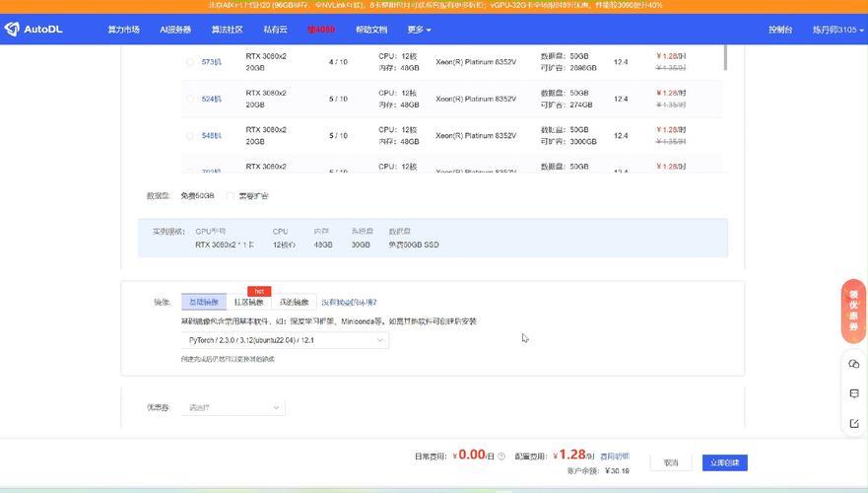Viewport: 868px width, 493px height.
Task: Go to the 控制台 console link
Action: [780, 30]
